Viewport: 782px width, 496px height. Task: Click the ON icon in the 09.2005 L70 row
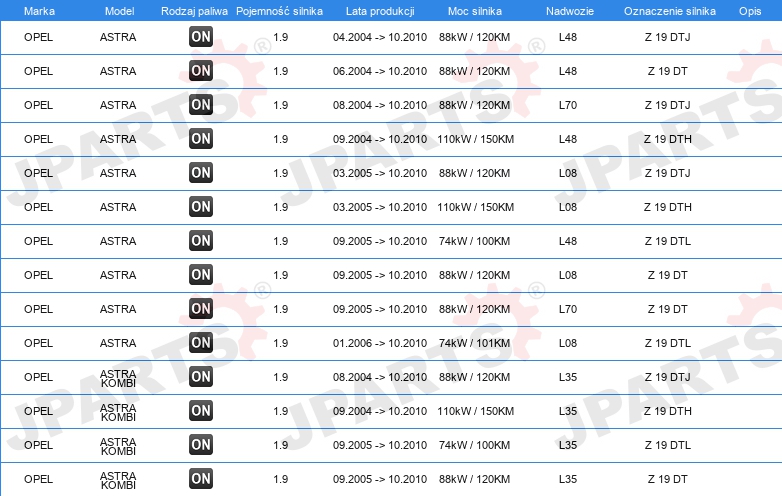coord(201,309)
